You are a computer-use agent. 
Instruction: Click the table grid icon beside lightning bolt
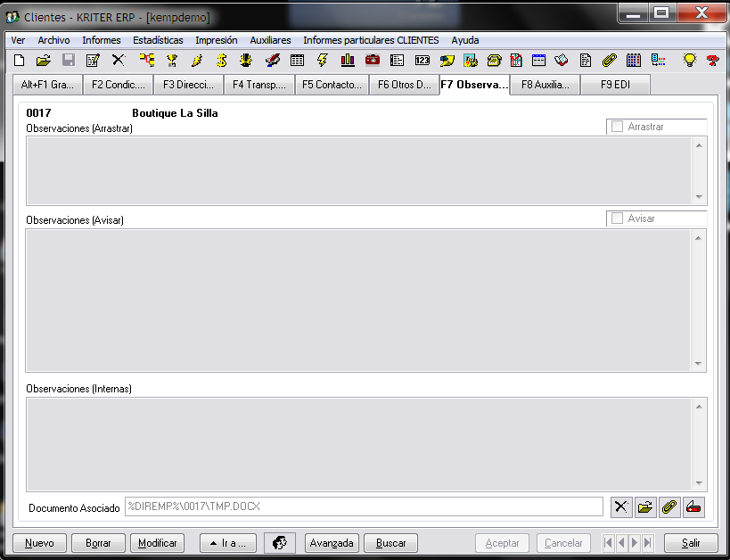tap(297, 60)
